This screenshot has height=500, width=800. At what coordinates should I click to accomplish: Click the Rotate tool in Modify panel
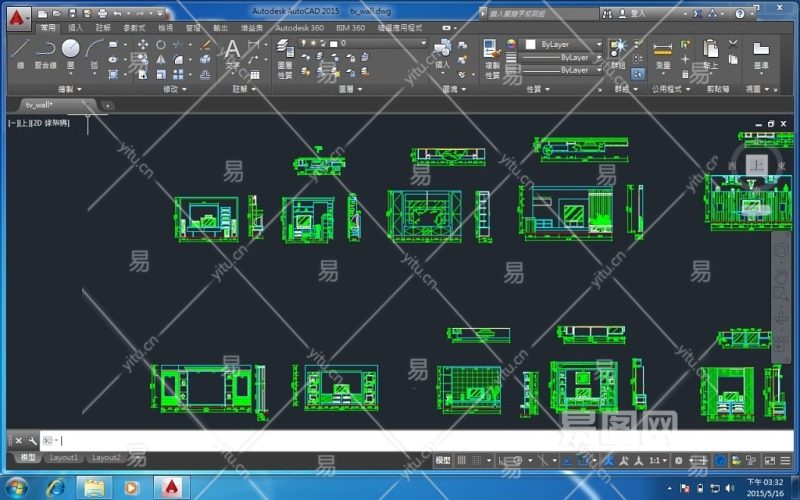pos(161,45)
